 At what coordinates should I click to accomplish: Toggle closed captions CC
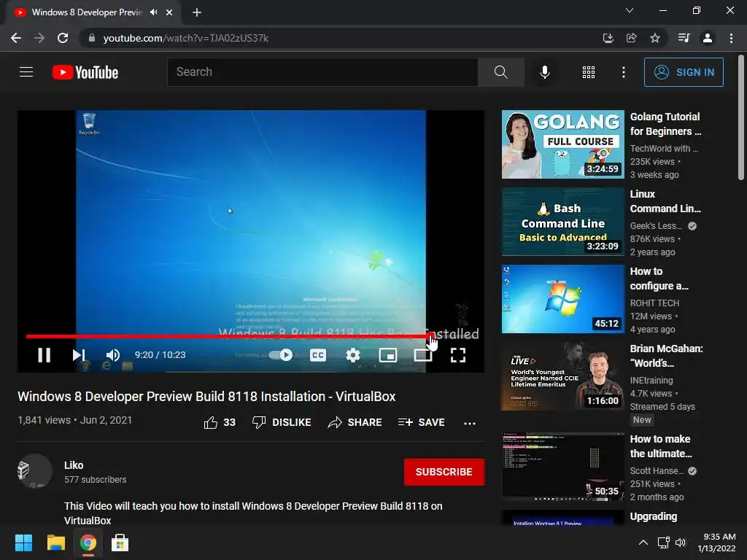pos(318,355)
